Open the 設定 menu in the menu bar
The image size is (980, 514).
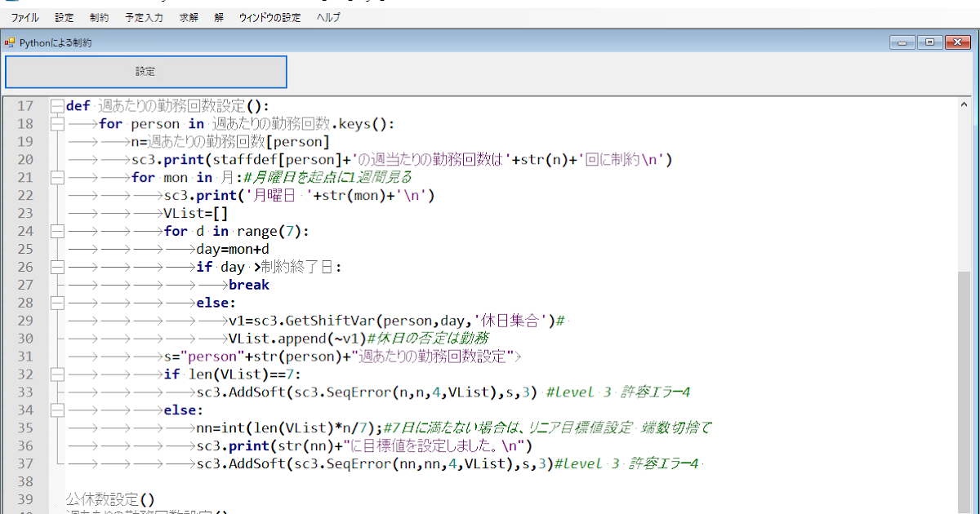pyautogui.click(x=64, y=16)
